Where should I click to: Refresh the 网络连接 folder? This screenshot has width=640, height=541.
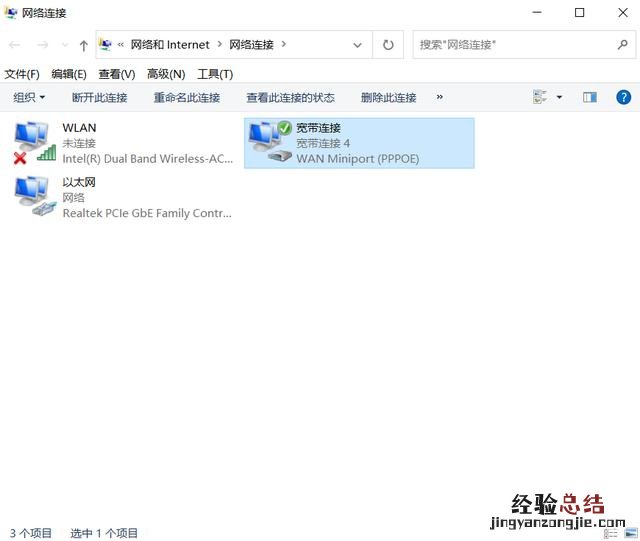coord(388,45)
